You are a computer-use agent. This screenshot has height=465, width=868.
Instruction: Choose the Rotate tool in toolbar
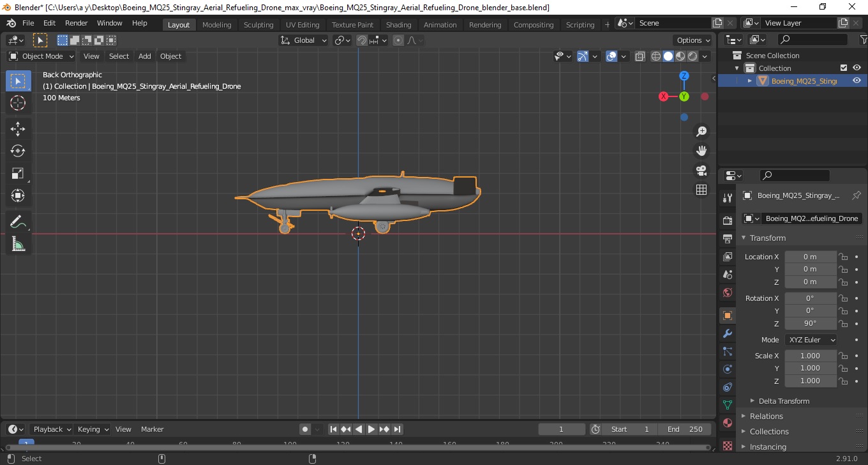[x=18, y=151]
